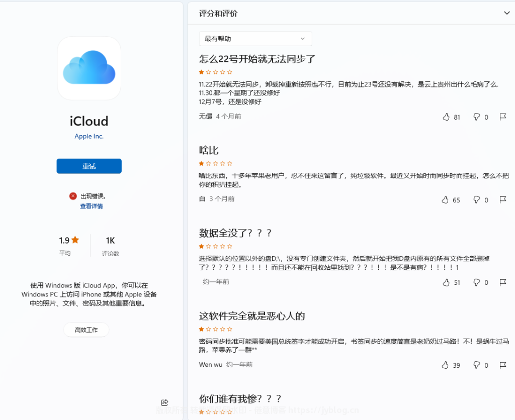
Task: Thumbs down the "数据全没了" review
Action: coord(476,282)
